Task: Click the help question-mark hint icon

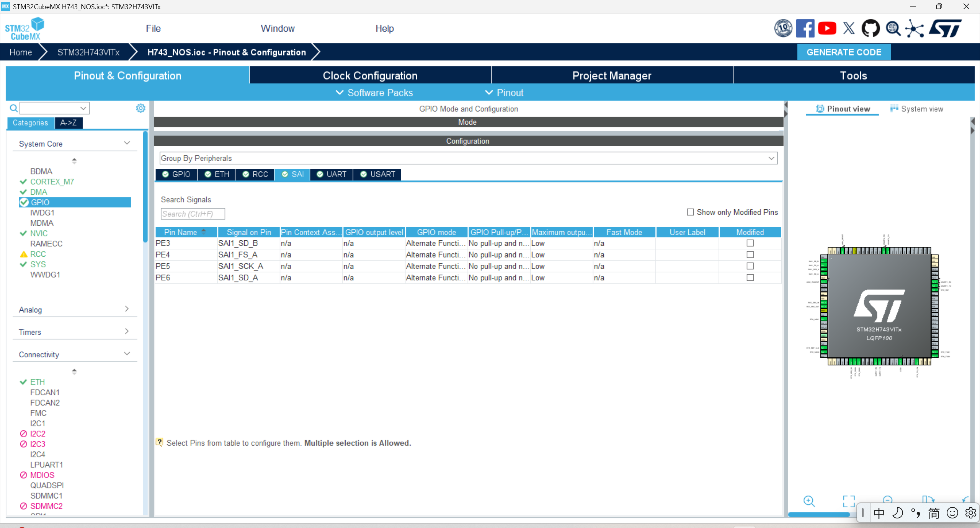Action: click(x=159, y=442)
